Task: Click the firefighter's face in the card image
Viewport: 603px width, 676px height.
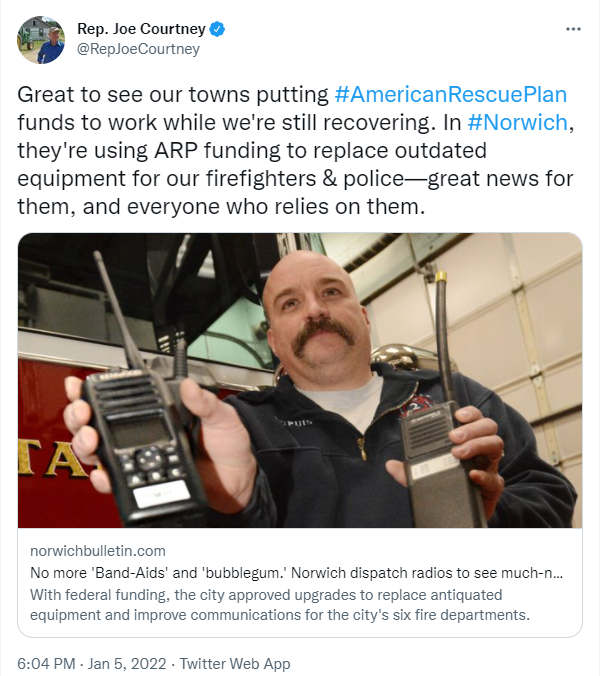Action: point(317,317)
